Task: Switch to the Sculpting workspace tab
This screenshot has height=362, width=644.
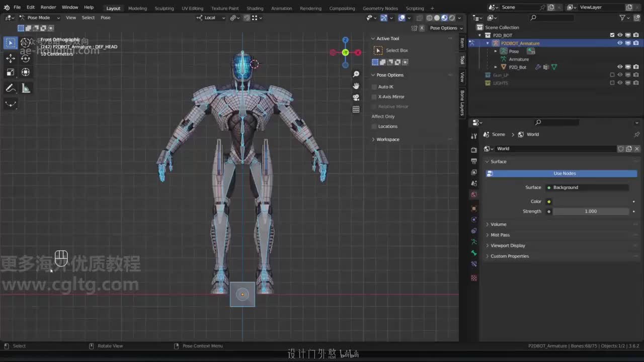Action: (x=164, y=8)
